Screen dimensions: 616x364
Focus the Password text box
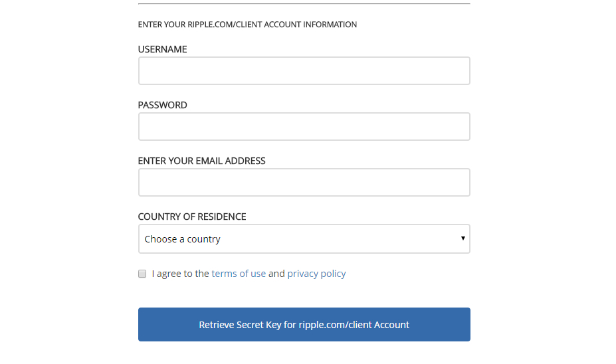304,127
